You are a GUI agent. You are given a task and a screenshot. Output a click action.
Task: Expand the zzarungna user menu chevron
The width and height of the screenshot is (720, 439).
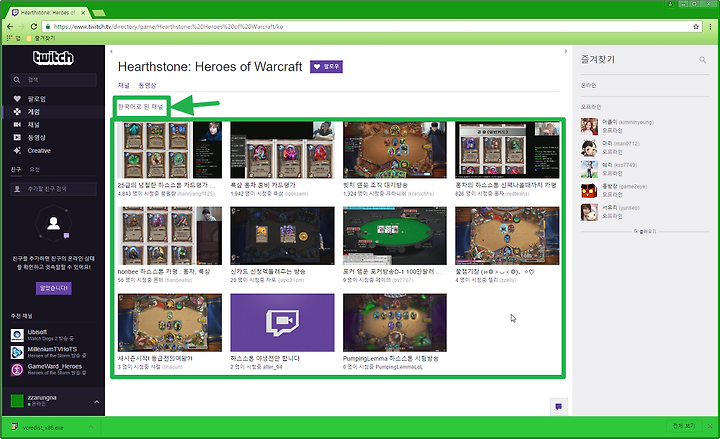(x=96, y=402)
